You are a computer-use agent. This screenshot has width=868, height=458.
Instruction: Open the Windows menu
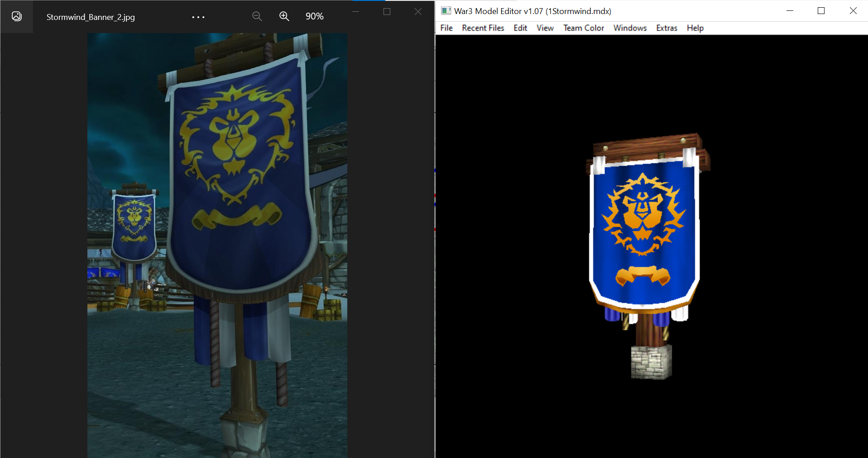[x=630, y=28]
